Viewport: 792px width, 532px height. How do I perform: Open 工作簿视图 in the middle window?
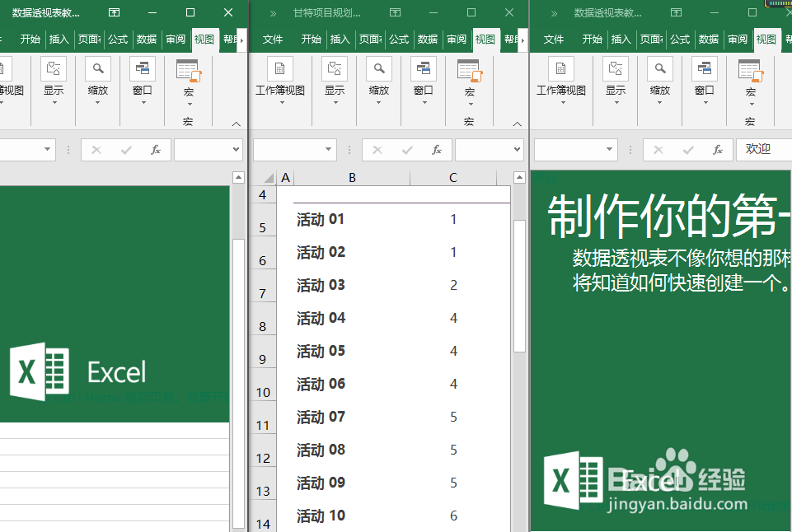click(280, 82)
